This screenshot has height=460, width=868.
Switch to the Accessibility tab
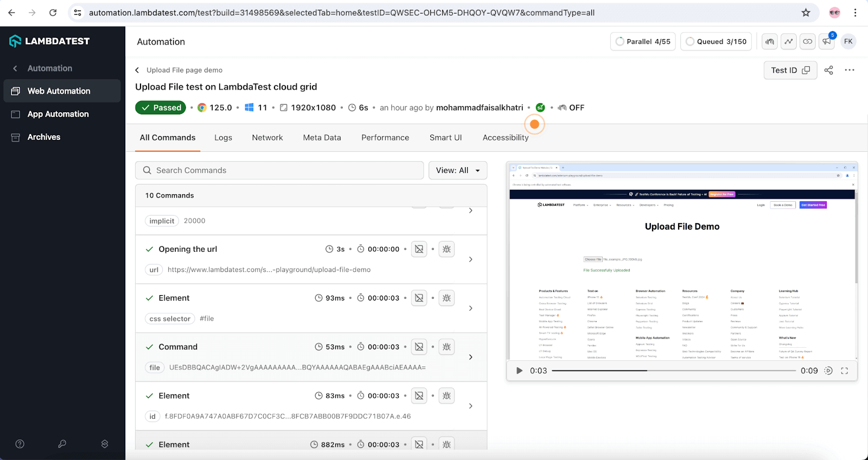tap(506, 138)
